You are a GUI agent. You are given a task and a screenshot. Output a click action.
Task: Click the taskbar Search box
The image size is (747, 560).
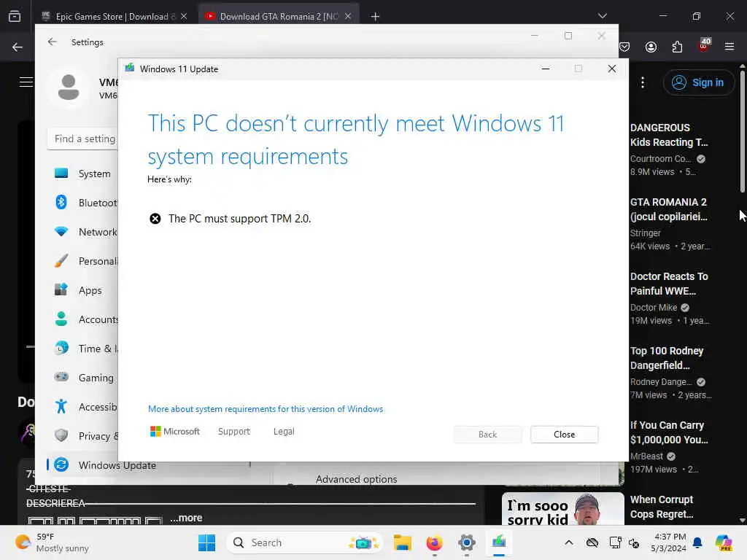(x=304, y=542)
